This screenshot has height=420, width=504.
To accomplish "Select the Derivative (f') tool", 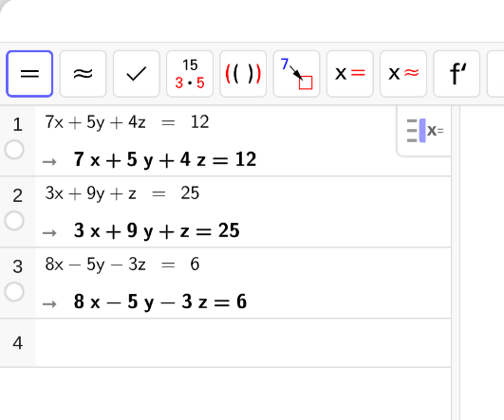I will coord(457,74).
